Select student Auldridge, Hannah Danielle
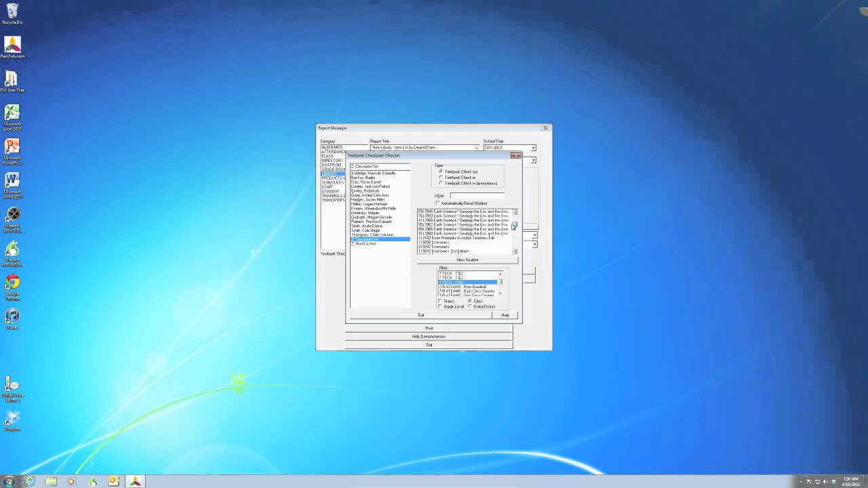The height and width of the screenshot is (488, 868). click(x=380, y=173)
